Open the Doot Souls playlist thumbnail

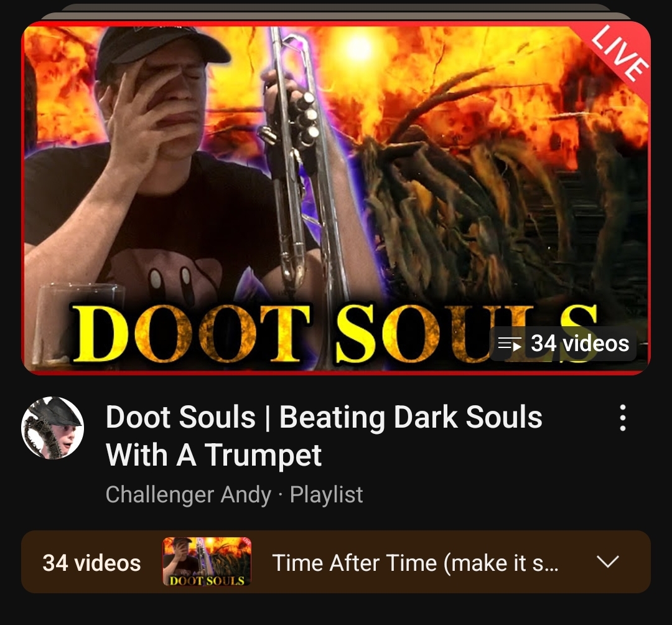(336, 198)
